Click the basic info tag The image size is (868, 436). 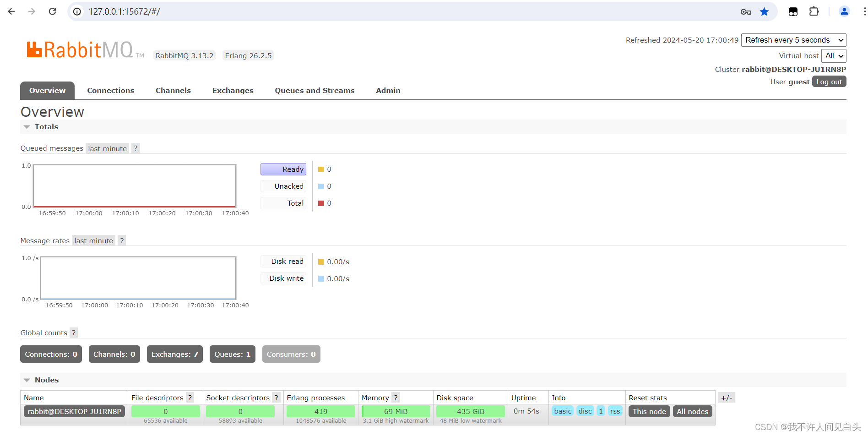563,411
